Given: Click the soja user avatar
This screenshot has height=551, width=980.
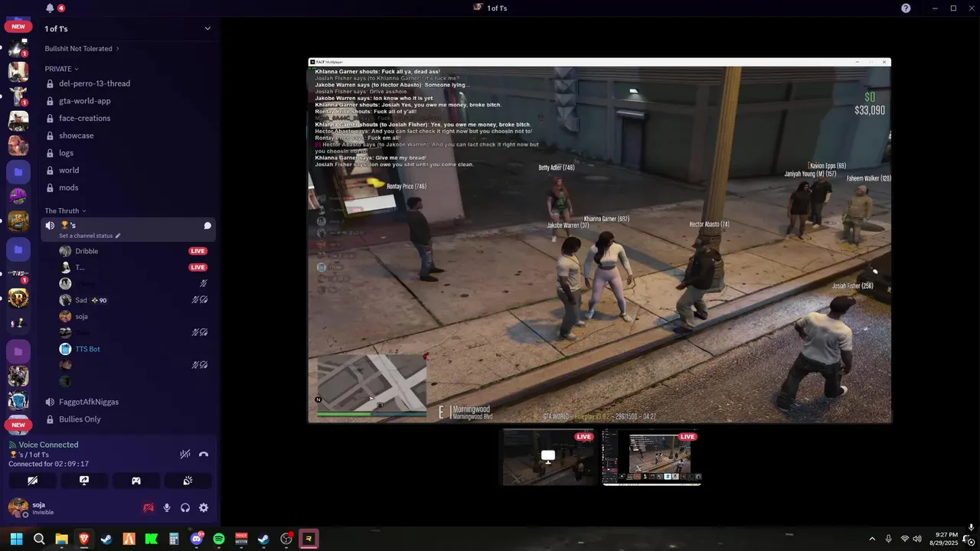Looking at the screenshot, I should click(x=18, y=507).
